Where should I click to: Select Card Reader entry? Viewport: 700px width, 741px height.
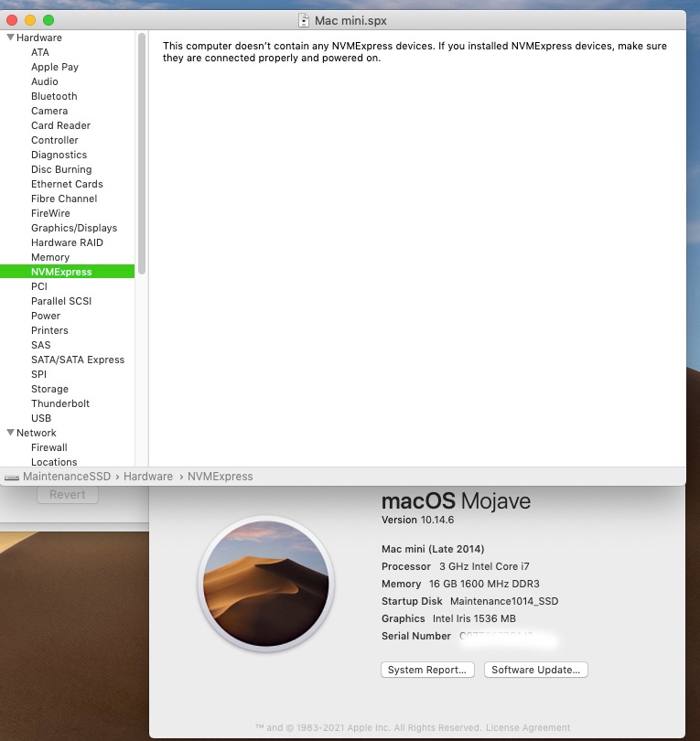click(x=60, y=125)
